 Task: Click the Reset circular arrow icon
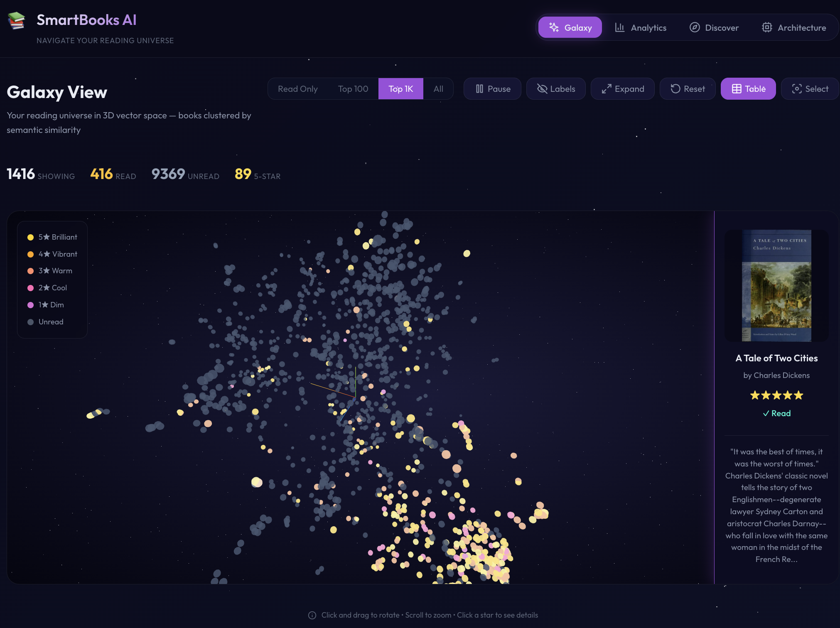675,89
